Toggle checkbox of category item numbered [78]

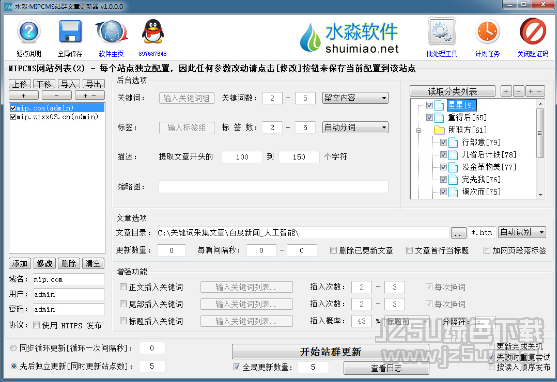click(443, 155)
